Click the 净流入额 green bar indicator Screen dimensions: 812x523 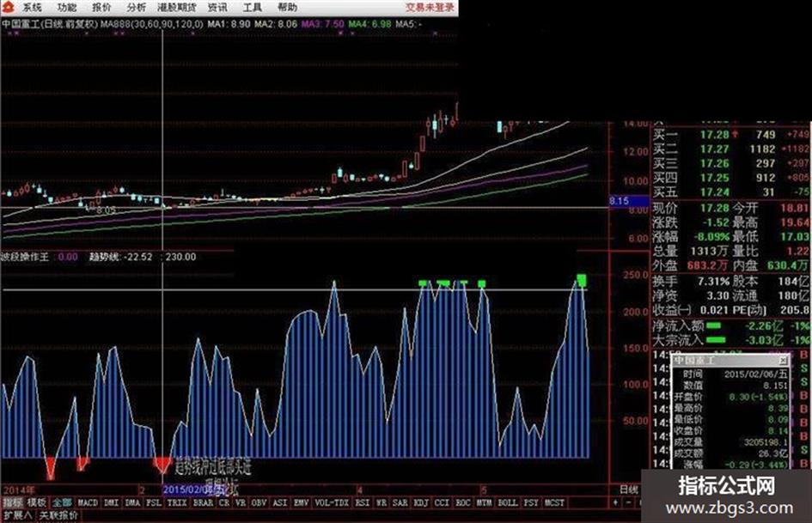pyautogui.click(x=714, y=325)
